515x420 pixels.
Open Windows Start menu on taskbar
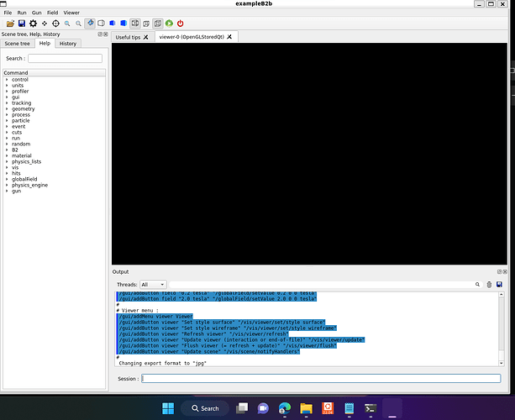coord(168,408)
